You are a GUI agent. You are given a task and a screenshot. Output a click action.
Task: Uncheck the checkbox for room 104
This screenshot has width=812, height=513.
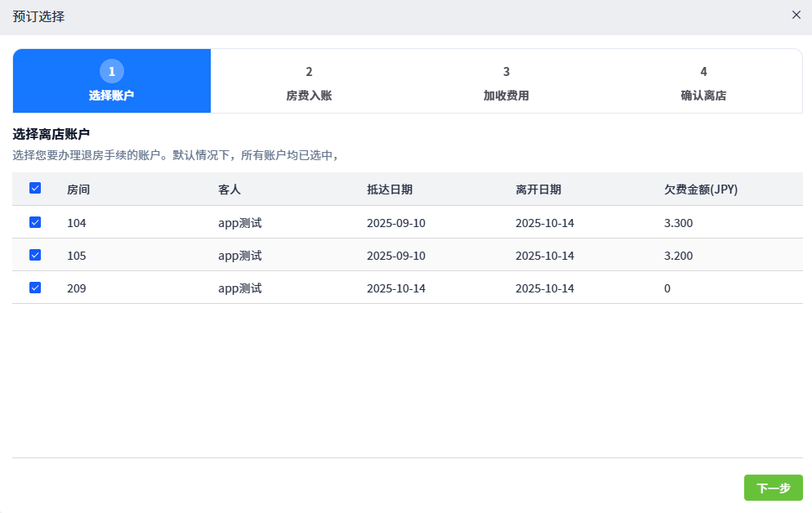tap(35, 222)
